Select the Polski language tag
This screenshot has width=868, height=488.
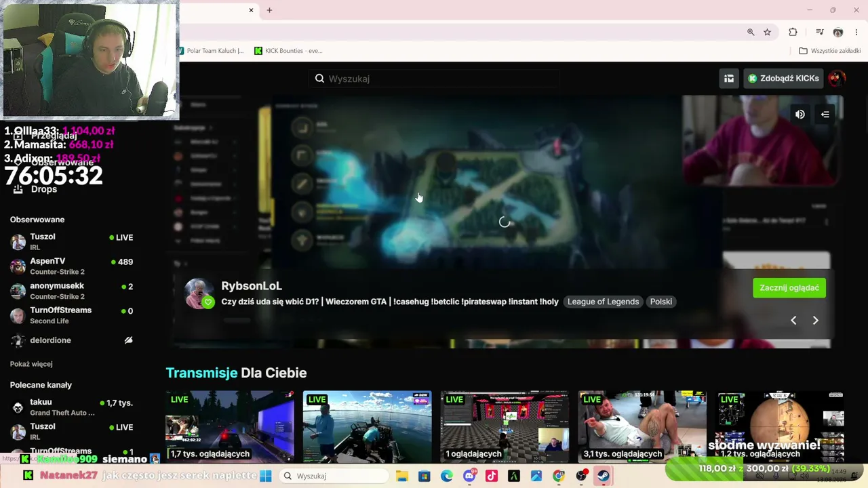[661, 302]
